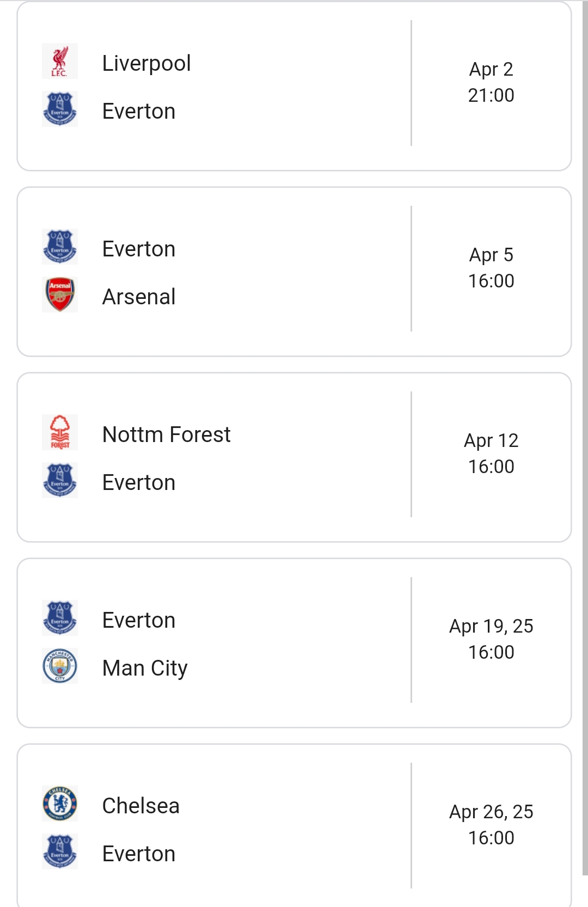The height and width of the screenshot is (907, 588).
Task: Click Everton crest below Chelsea
Action: (60, 851)
